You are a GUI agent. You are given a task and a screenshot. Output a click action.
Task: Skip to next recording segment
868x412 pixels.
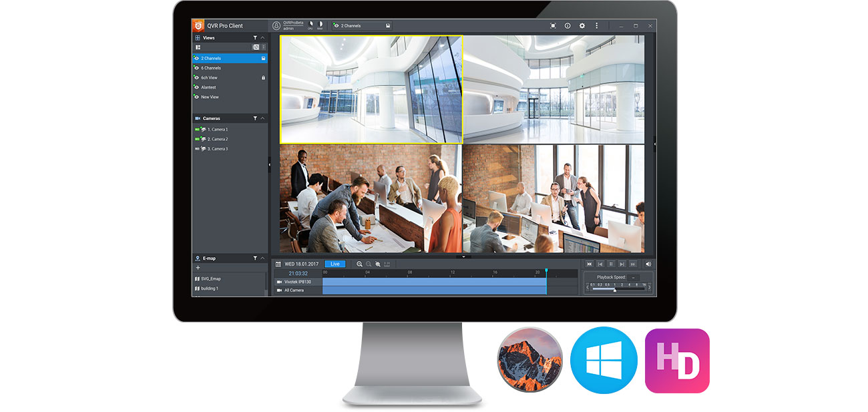633,264
